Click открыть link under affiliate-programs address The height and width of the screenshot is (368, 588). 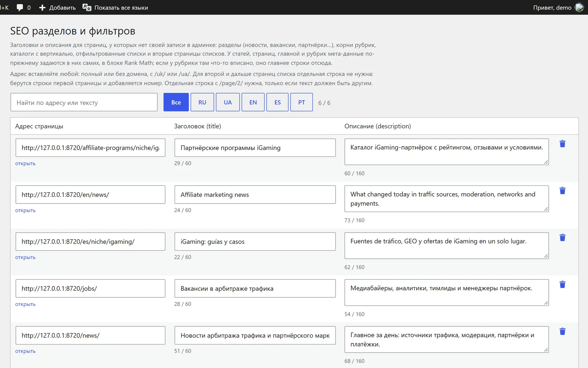tap(25, 163)
